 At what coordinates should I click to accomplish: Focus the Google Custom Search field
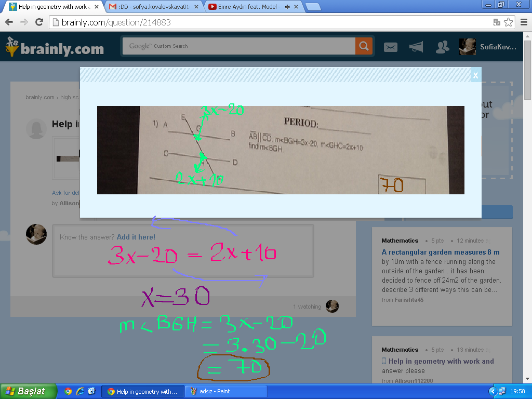238,46
